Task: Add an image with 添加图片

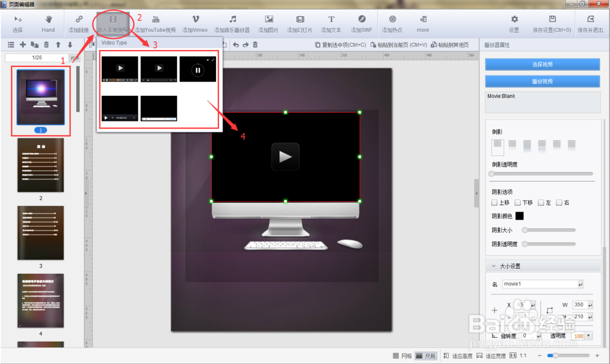Action: pyautogui.click(x=268, y=24)
